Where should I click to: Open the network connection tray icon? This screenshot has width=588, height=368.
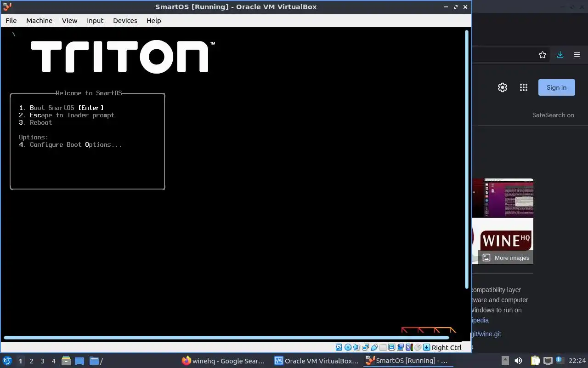[x=548, y=361]
